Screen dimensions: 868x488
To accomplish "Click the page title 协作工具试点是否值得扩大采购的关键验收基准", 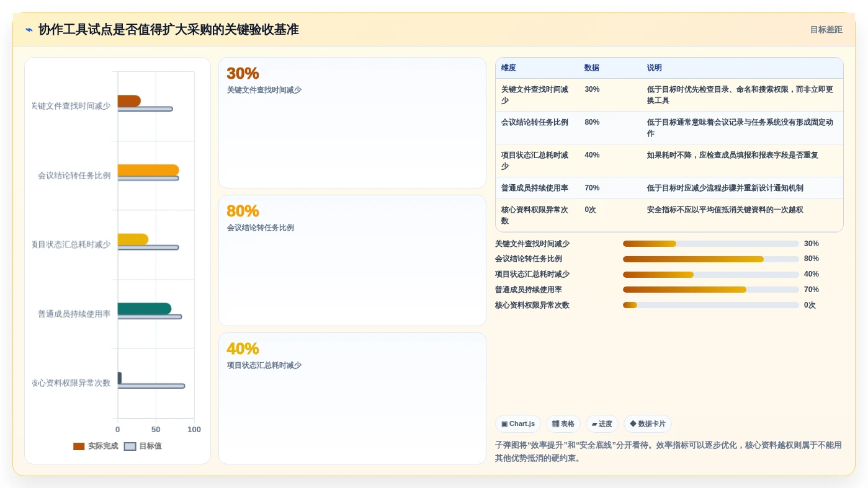I will 169,30.
